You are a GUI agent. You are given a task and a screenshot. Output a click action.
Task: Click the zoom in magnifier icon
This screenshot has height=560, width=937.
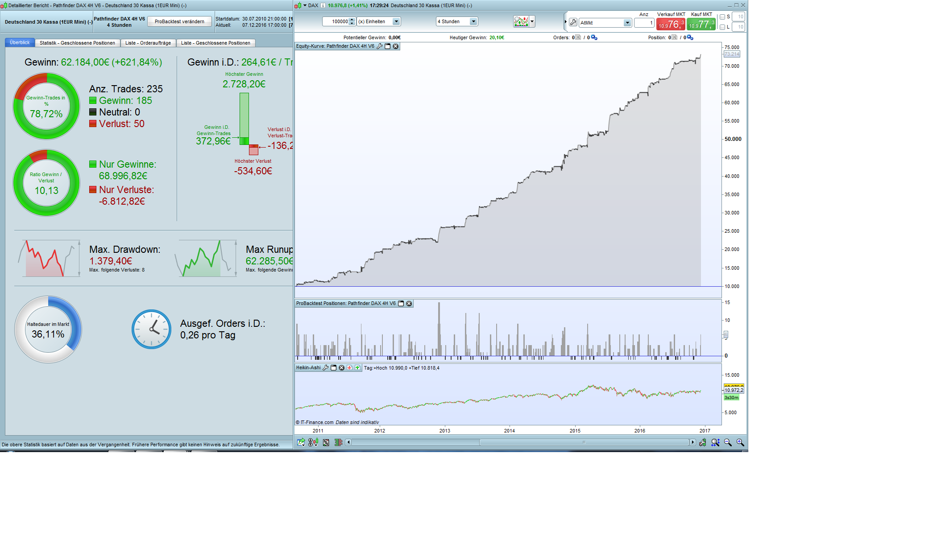(x=740, y=442)
